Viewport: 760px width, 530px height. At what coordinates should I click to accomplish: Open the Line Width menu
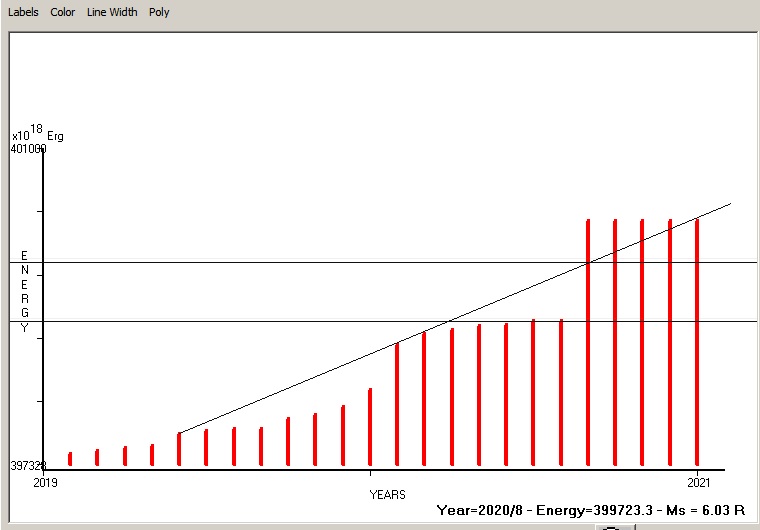(112, 12)
